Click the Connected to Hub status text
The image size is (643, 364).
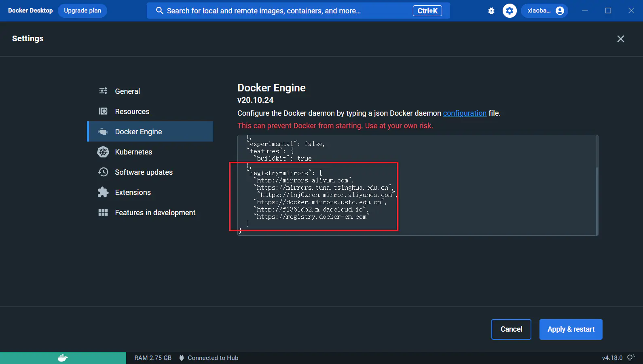213,358
